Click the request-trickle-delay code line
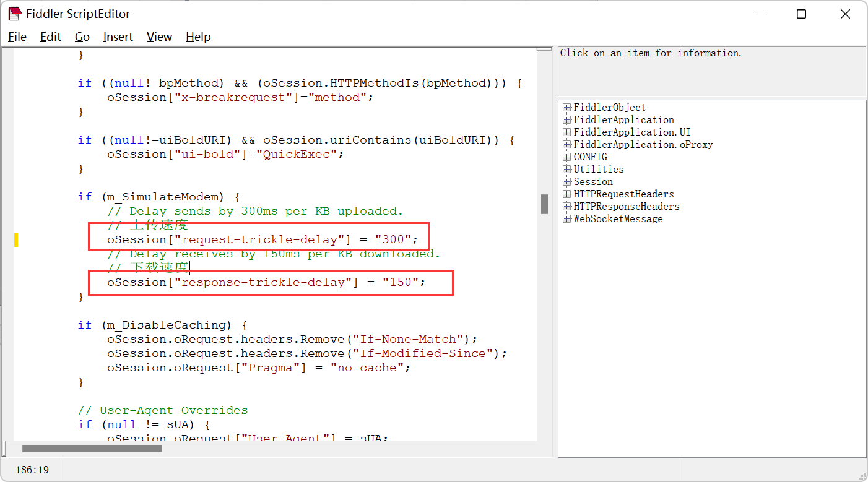Screen dimensions: 868x482 click(x=263, y=239)
